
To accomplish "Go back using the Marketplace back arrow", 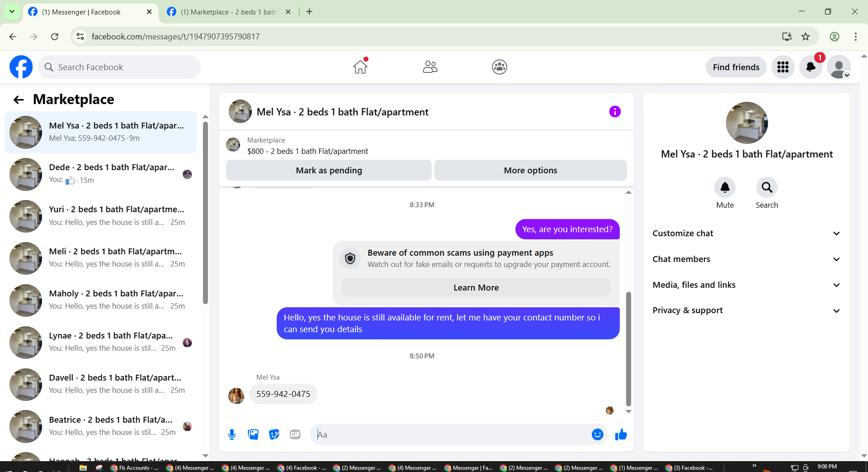I will [x=19, y=100].
